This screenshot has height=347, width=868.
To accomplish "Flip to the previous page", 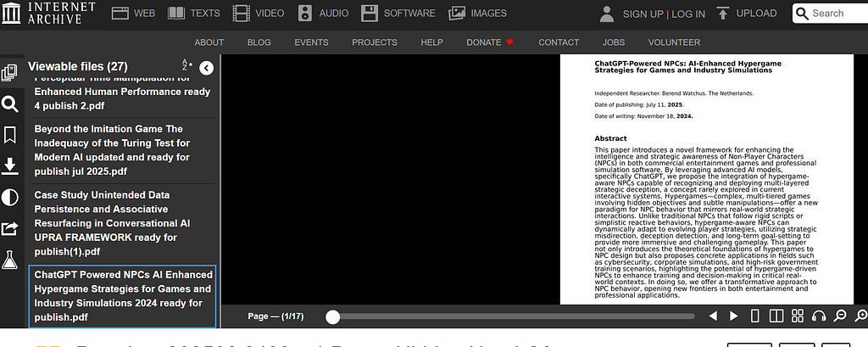I will coord(713,316).
